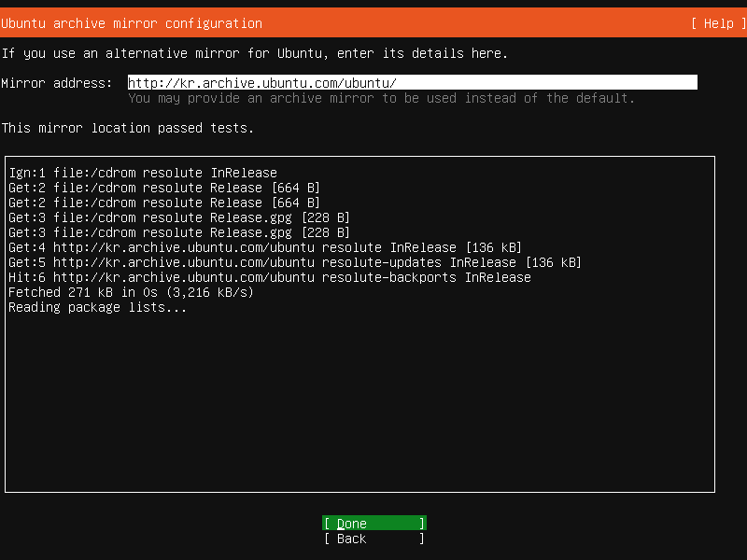This screenshot has width=747, height=560.
Task: Click 'This mirror location passed tests.' message
Action: tap(128, 128)
